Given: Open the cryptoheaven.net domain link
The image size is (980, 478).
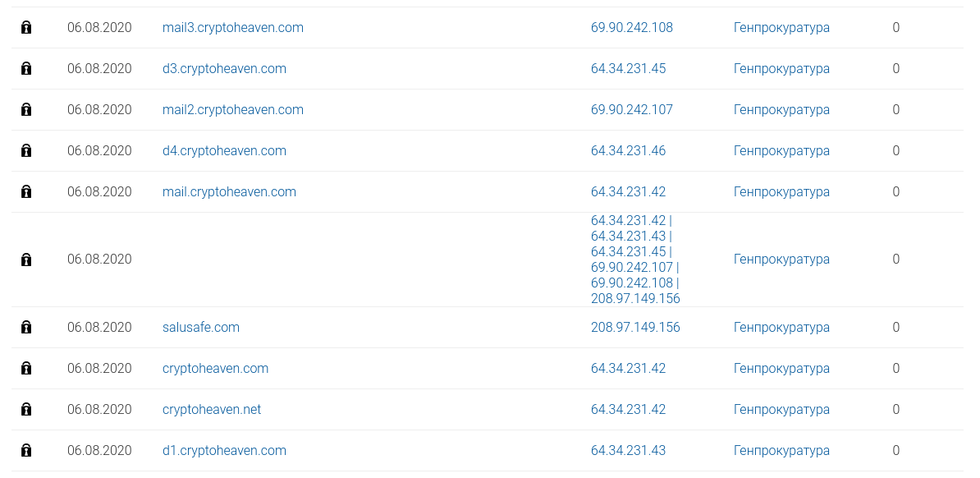Looking at the screenshot, I should pyautogui.click(x=212, y=409).
